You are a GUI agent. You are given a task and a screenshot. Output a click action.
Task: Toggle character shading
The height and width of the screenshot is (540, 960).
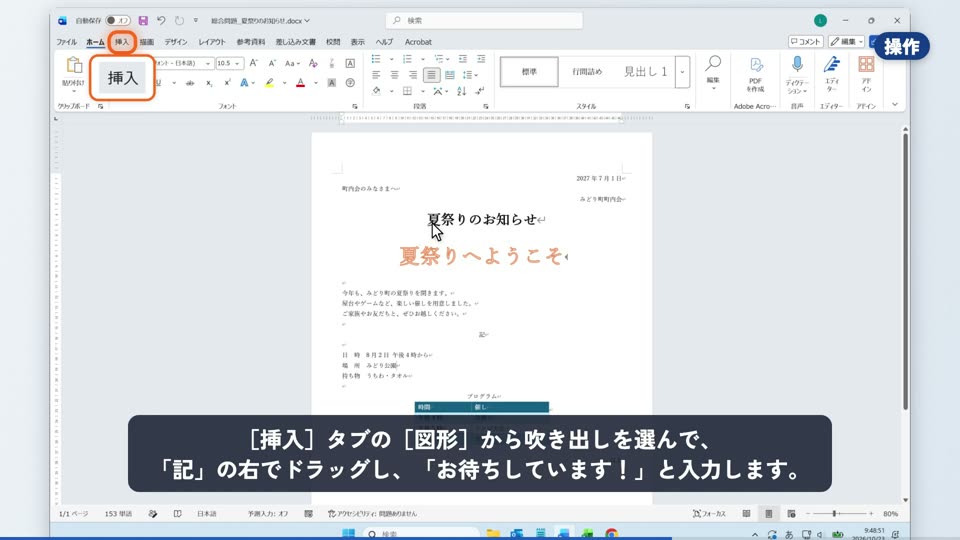point(331,83)
